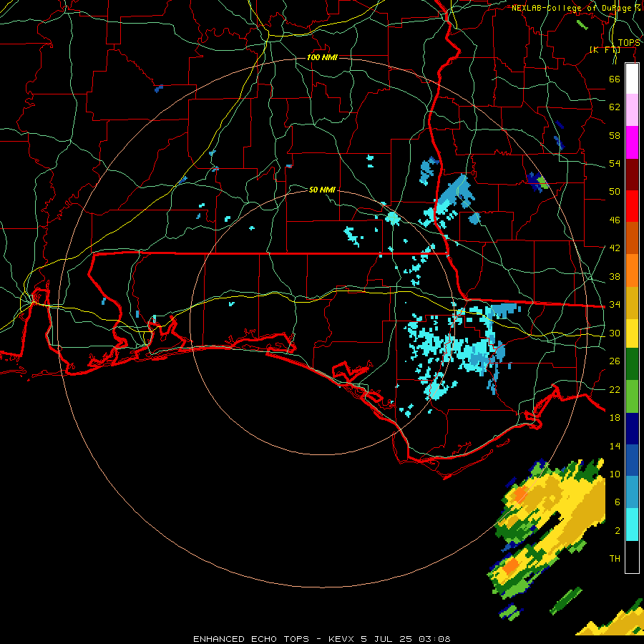The width and height of the screenshot is (644, 644).
Task: Click the '22' legend value
Action: 615,390
